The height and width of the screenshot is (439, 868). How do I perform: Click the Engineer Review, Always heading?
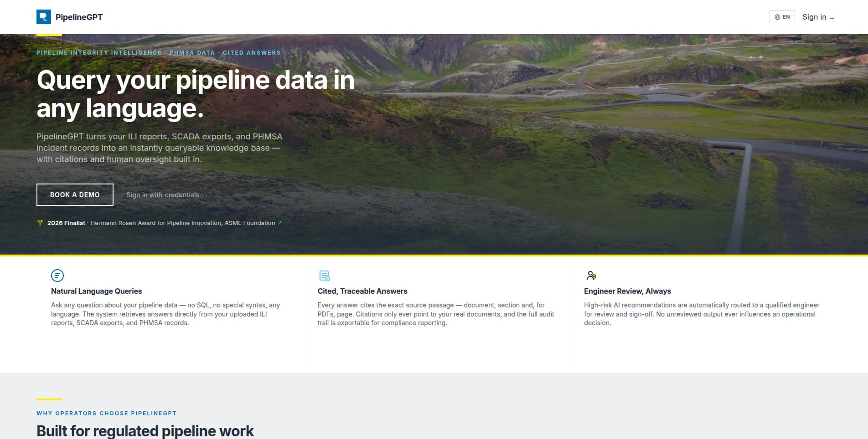627,291
